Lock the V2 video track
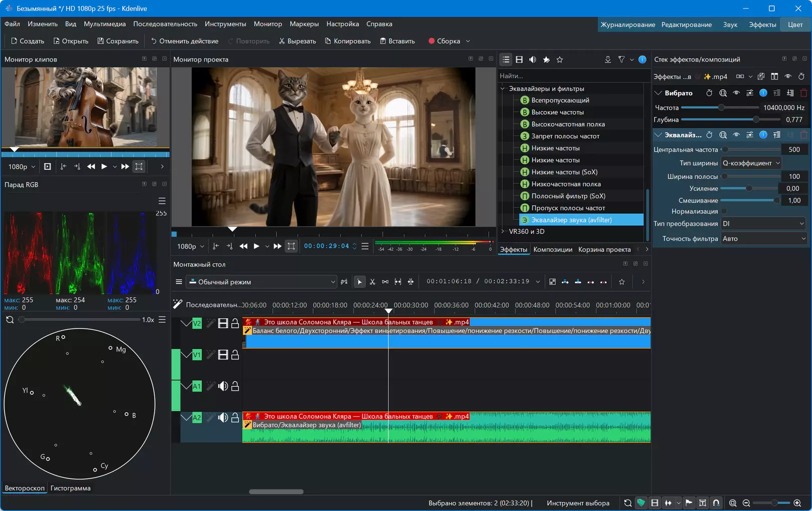Viewport: 812px width, 511px height. (235, 324)
